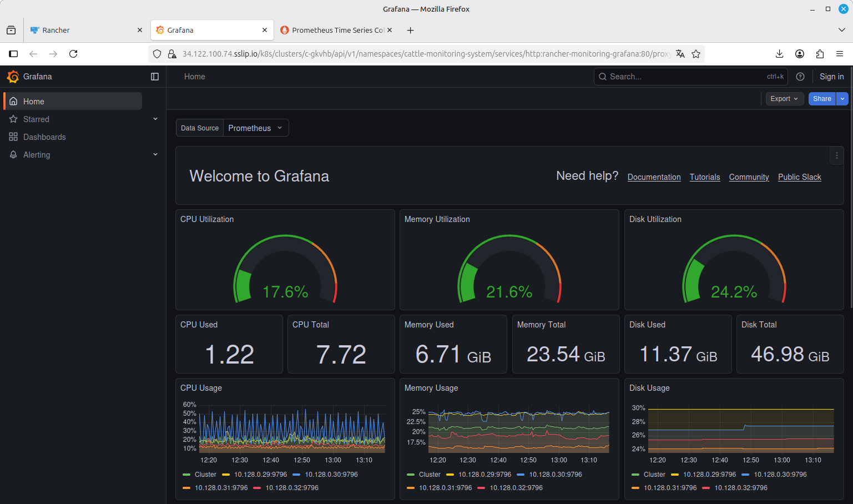The width and height of the screenshot is (853, 504).
Task: Open the Firefox downloads arrow icon
Action: (779, 54)
